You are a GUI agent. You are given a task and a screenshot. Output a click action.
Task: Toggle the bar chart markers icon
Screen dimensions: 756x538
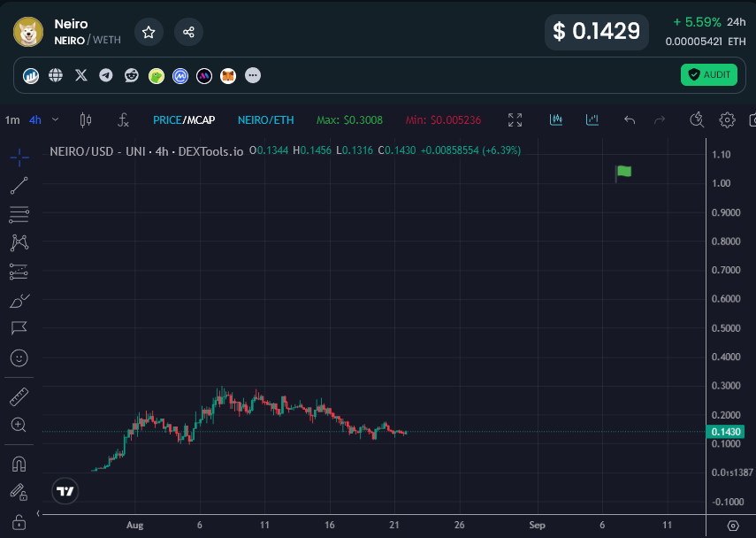click(592, 119)
